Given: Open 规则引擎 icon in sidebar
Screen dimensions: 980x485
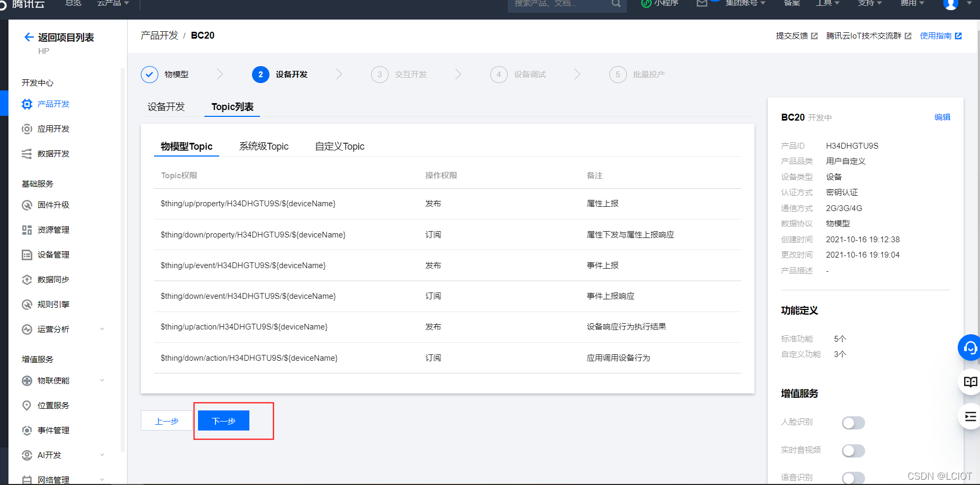Looking at the screenshot, I should (27, 305).
